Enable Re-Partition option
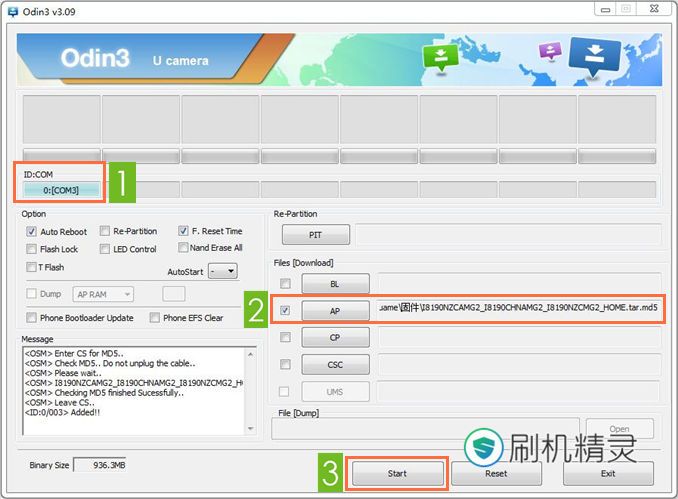 click(x=105, y=231)
